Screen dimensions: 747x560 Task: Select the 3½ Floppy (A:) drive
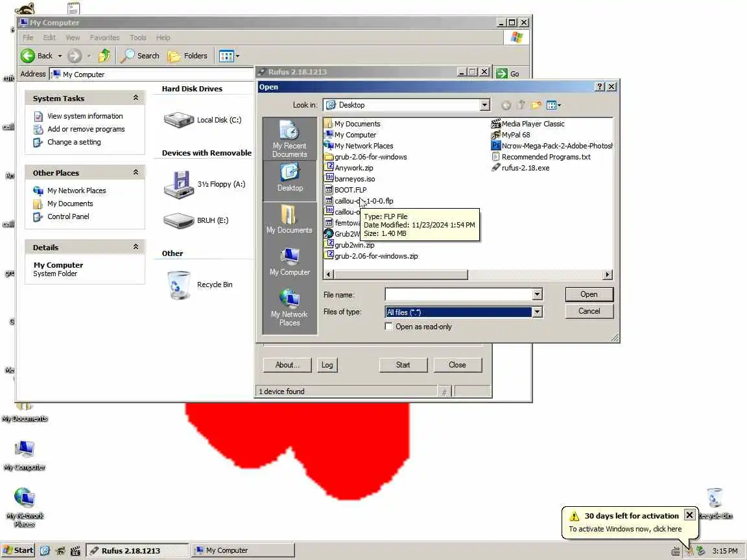click(x=204, y=184)
